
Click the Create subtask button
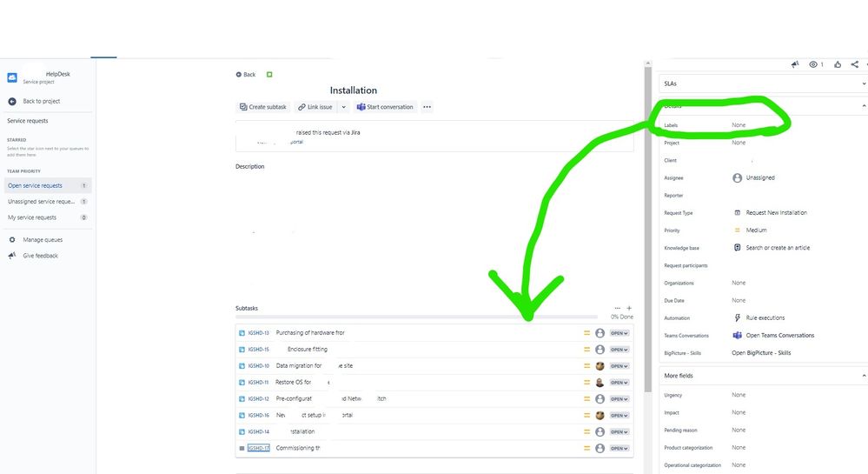pyautogui.click(x=263, y=107)
